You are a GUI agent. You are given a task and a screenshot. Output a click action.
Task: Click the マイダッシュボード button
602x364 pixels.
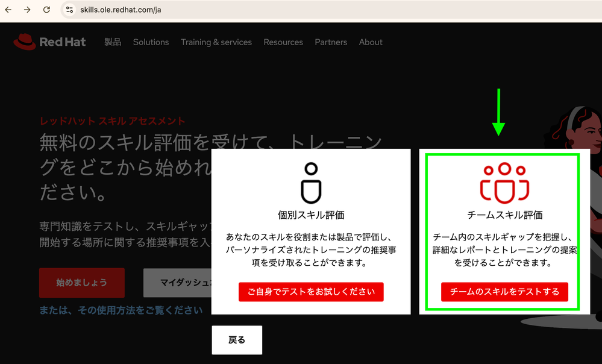[x=177, y=283]
